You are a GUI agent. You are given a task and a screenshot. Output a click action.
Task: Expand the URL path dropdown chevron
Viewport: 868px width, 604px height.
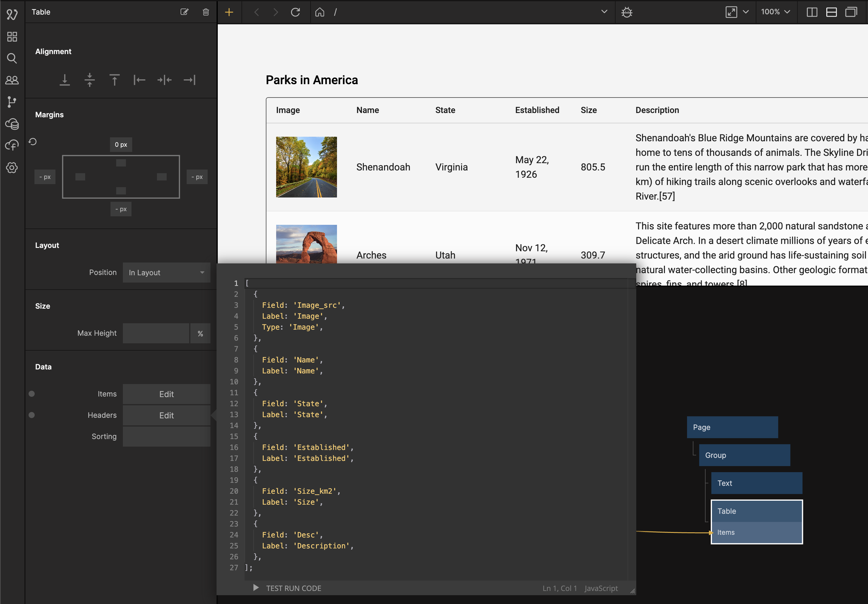[604, 12]
